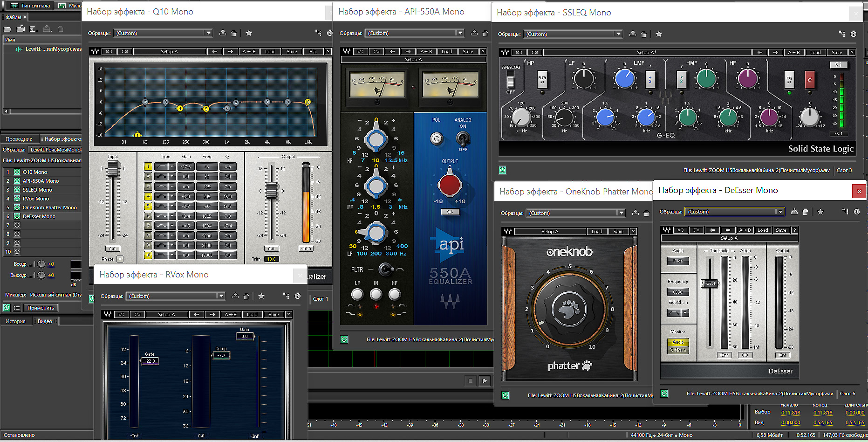Open the presets dropdown in the Q10 Mono window
This screenshot has height=442, width=868.
tap(208, 33)
